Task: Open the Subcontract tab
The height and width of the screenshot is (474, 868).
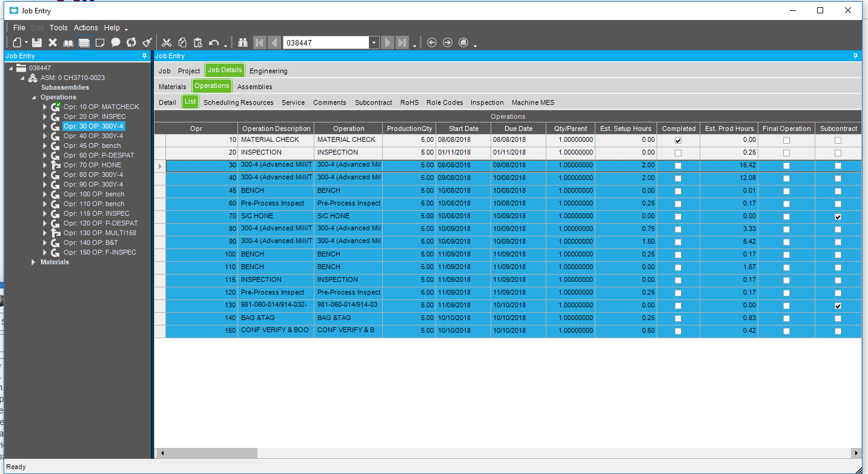Action: point(374,102)
